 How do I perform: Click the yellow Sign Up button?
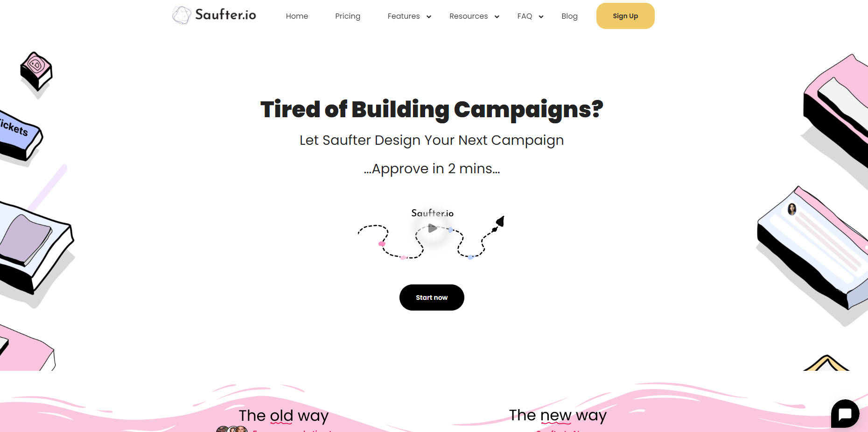(625, 16)
